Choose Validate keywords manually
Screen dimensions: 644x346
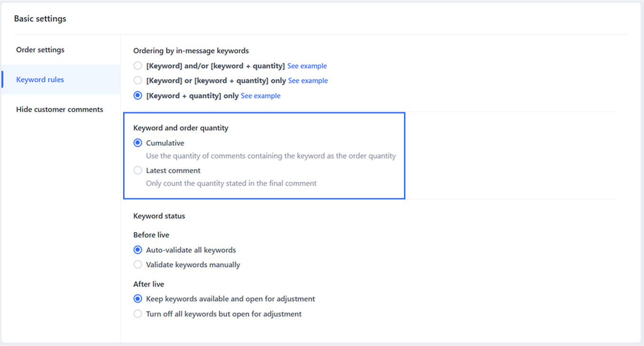click(138, 265)
